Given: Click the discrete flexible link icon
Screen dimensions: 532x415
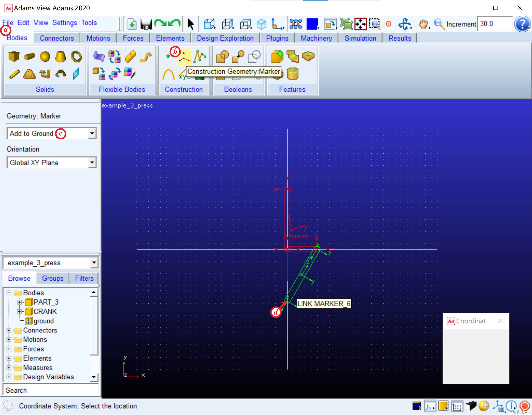Looking at the screenshot, I should (130, 56).
